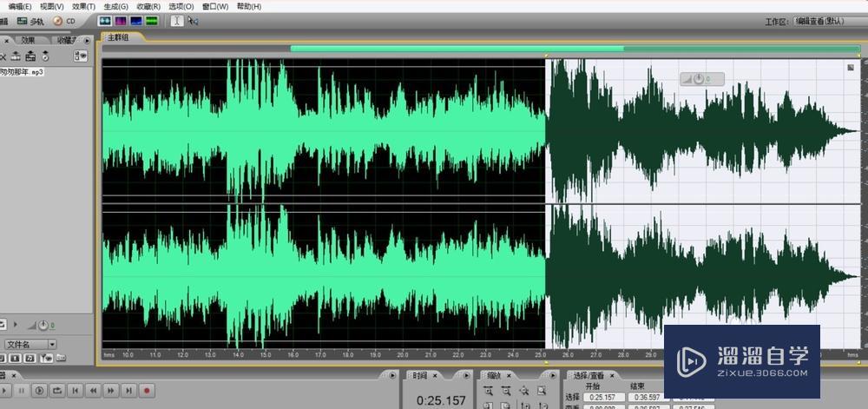
Task: Open the 生成(G) menu
Action: point(115,7)
